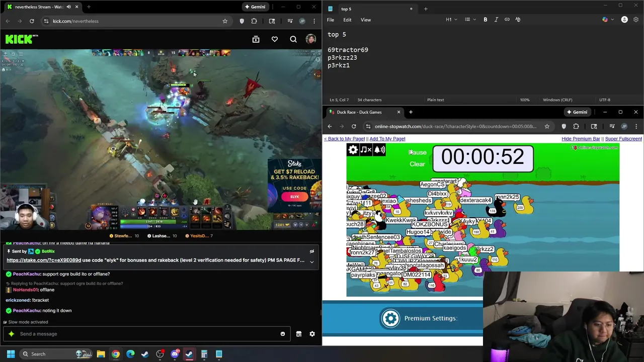Click the Send a message chat field
Image resolution: width=644 pixels, height=362 pixels.
146,334
